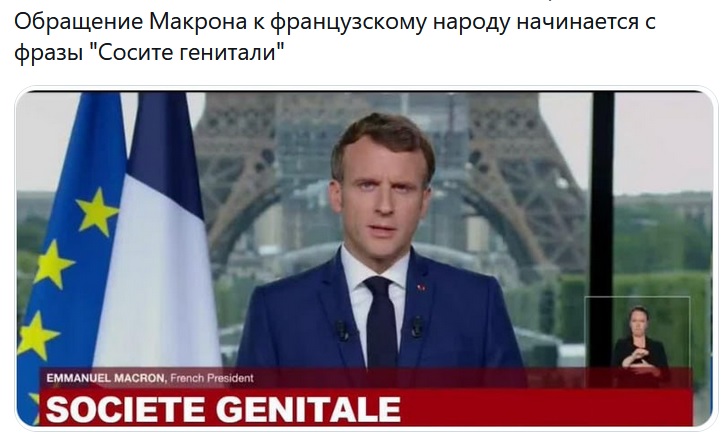728x439 pixels.
Task: Click the left lapel microphone on the suit
Action: 343,330
